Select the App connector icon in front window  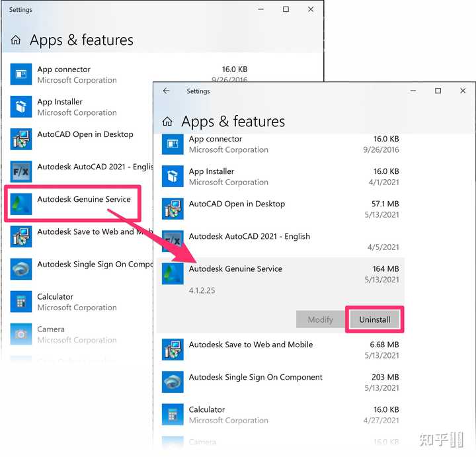tap(173, 144)
